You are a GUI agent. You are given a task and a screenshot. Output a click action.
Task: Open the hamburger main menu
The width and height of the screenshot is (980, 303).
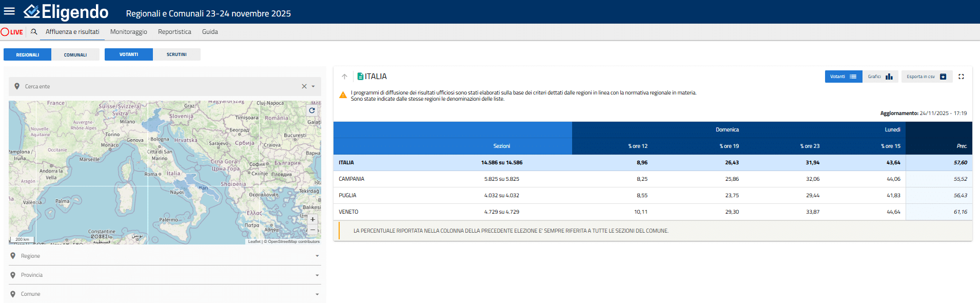(9, 11)
